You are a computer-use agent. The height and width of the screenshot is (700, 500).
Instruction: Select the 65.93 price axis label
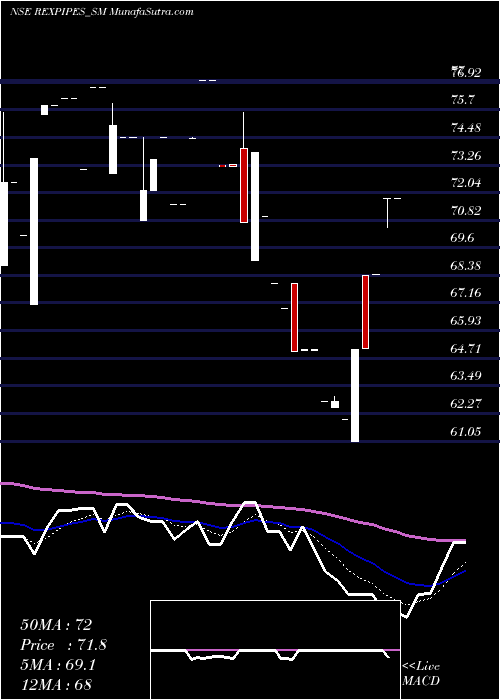tap(466, 321)
